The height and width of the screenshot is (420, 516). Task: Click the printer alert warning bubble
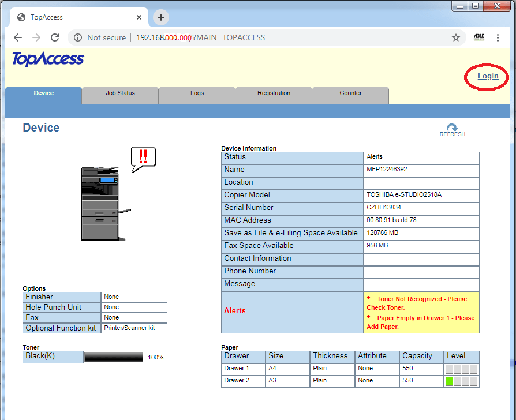point(143,157)
